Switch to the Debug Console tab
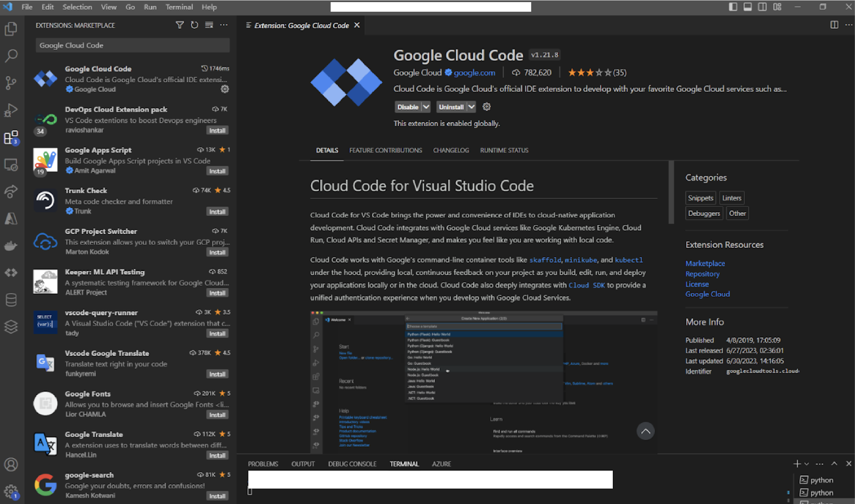 pyautogui.click(x=352, y=464)
